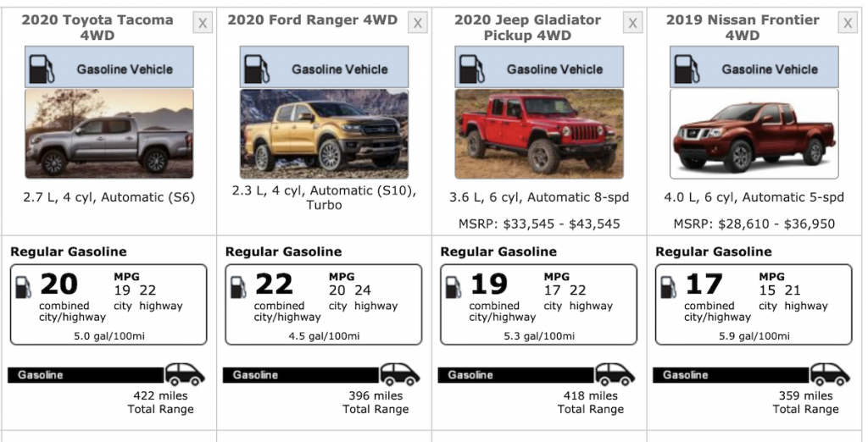Remove the 2020 Ford Ranger 4WD column
The height and width of the screenshot is (442, 868).
pyautogui.click(x=417, y=23)
